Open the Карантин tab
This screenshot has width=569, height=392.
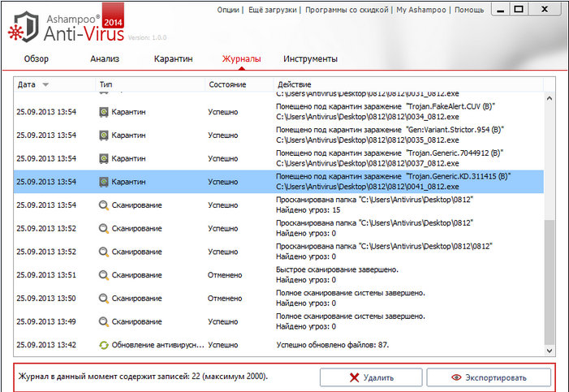pos(173,58)
